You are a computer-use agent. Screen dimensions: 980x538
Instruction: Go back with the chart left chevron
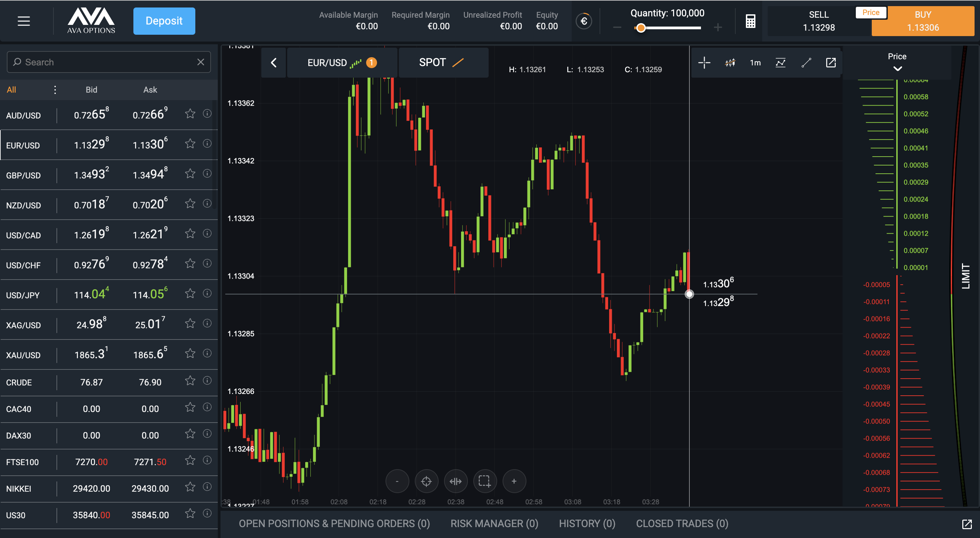pyautogui.click(x=274, y=62)
